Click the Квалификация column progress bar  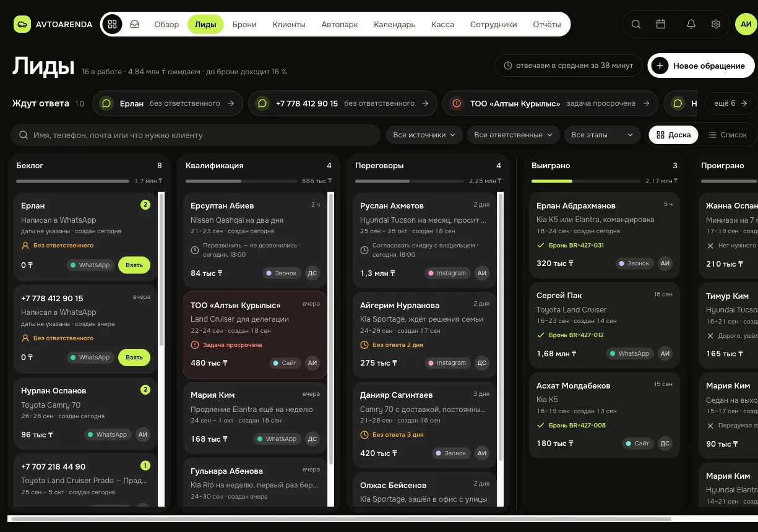click(241, 181)
